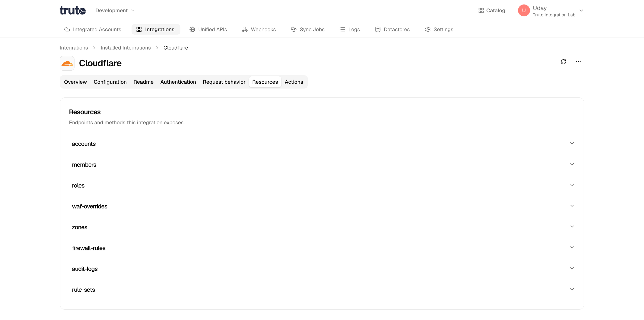
Task: Click the Datastores database icon
Action: click(378, 29)
